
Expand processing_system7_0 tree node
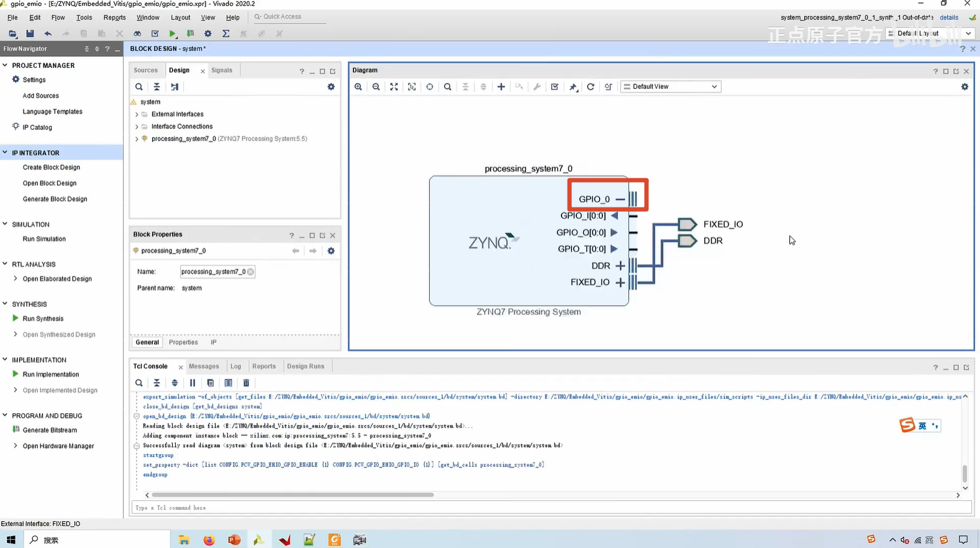[x=137, y=139]
